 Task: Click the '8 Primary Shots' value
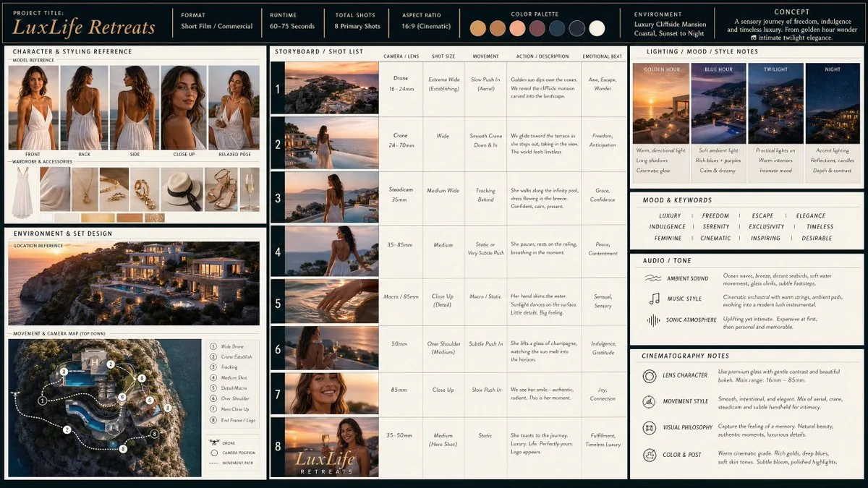(357, 27)
